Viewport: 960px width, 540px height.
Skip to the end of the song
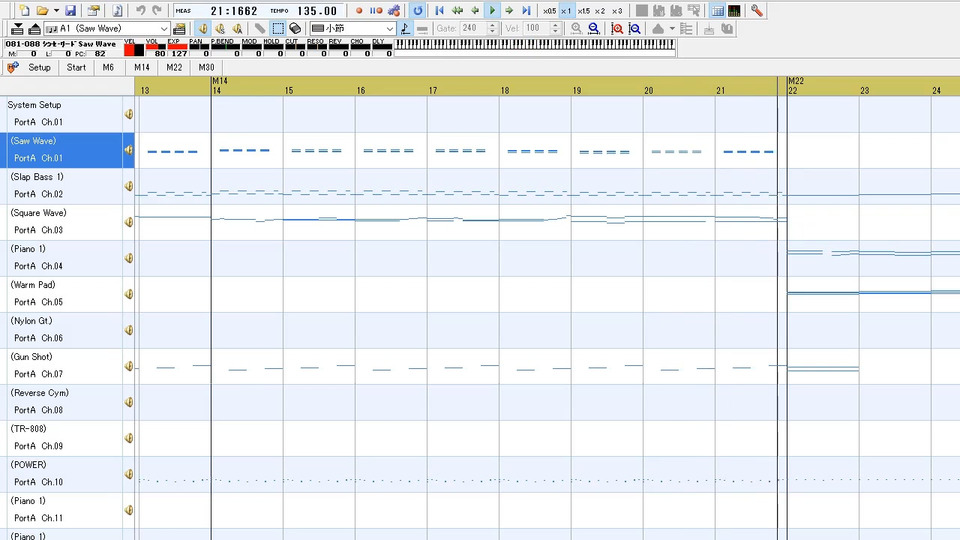point(526,10)
